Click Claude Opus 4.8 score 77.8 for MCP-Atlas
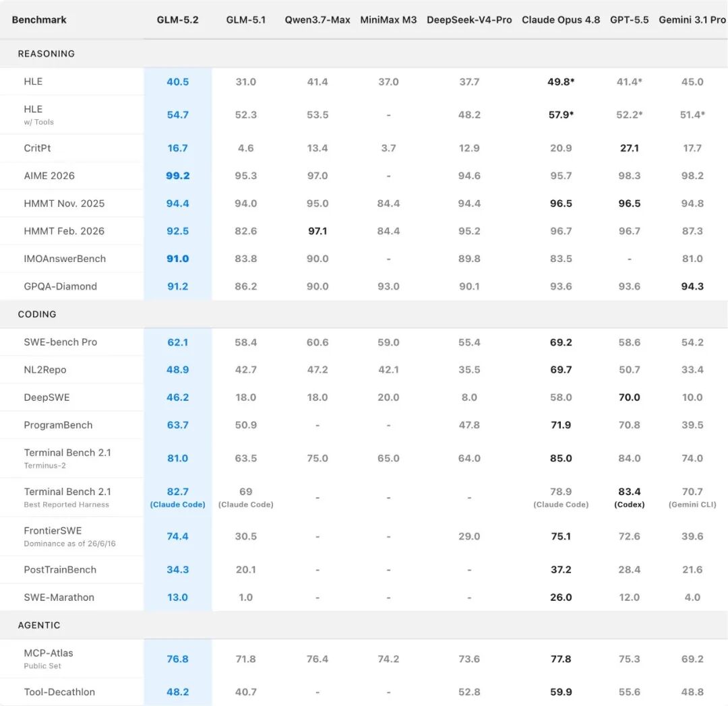This screenshot has width=728, height=706. [561, 659]
